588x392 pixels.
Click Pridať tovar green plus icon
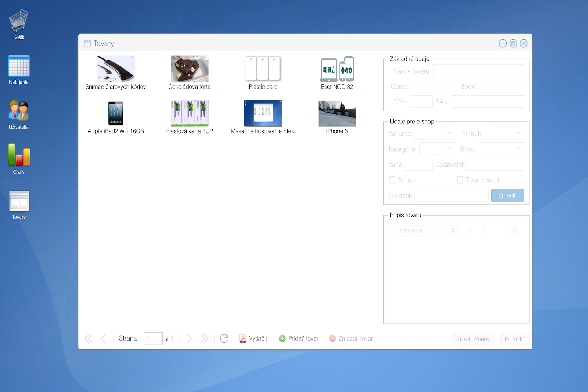[x=282, y=338]
